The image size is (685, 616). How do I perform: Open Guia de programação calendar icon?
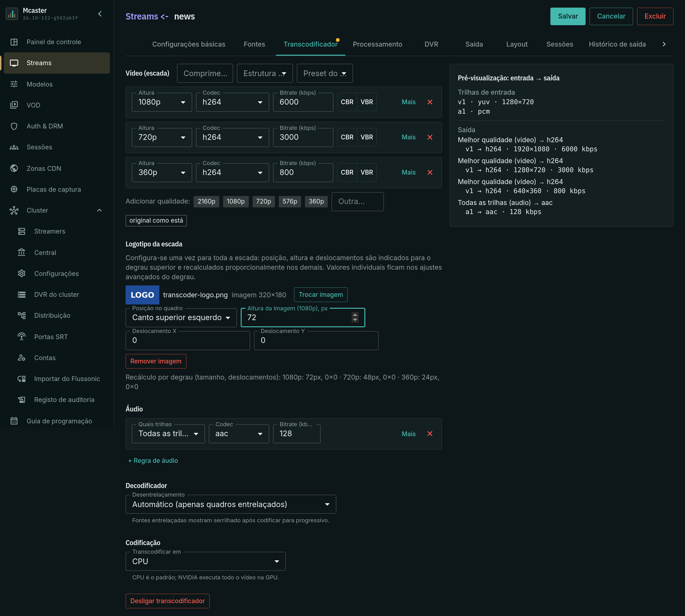point(14,421)
